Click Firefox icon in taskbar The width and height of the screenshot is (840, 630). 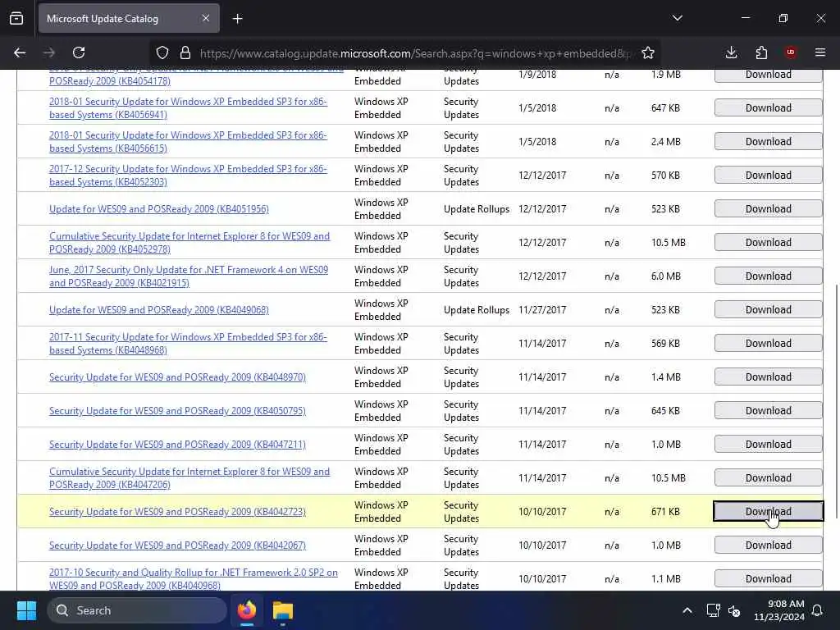pos(247,610)
